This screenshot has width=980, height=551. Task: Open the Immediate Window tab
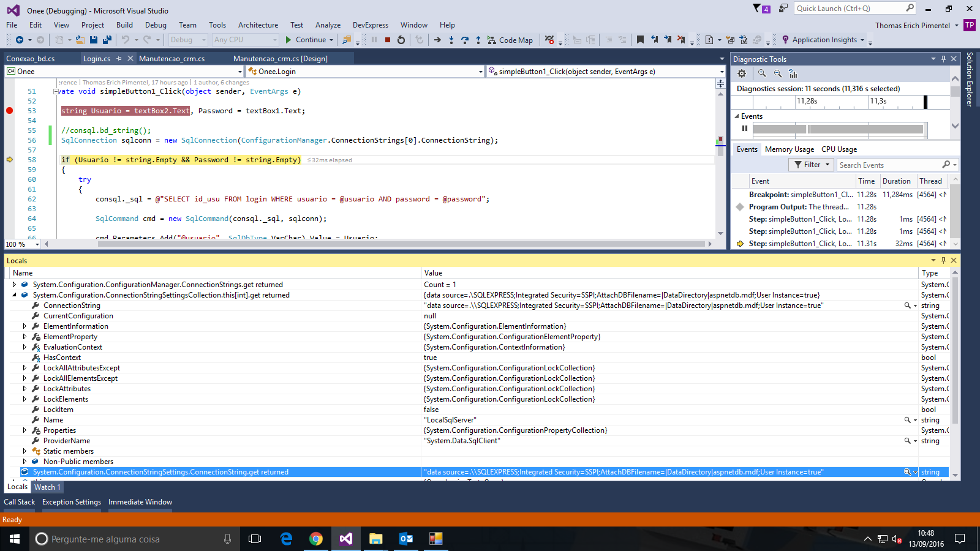(140, 502)
